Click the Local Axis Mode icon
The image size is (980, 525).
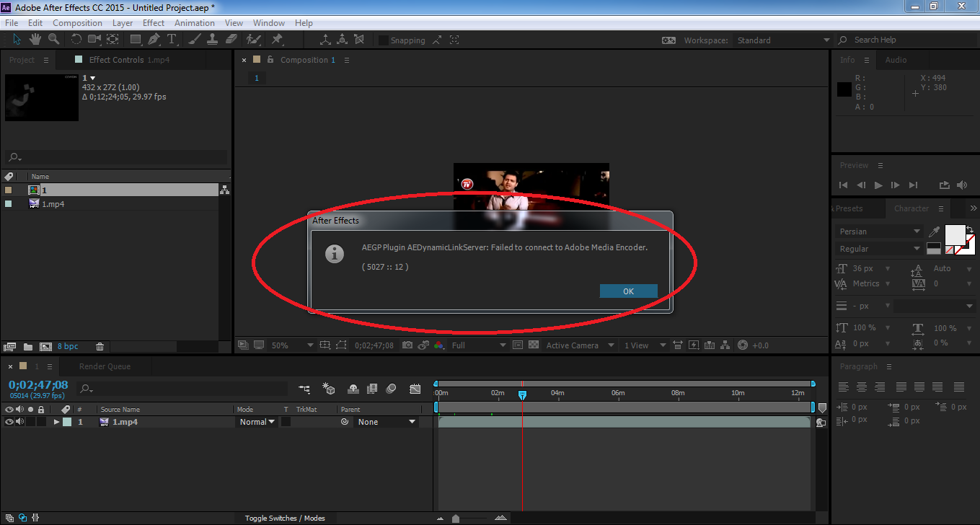point(325,40)
